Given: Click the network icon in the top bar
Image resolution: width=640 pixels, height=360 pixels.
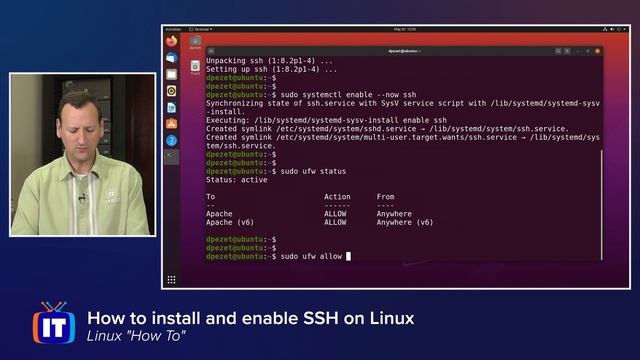Looking at the screenshot, I should [x=605, y=29].
